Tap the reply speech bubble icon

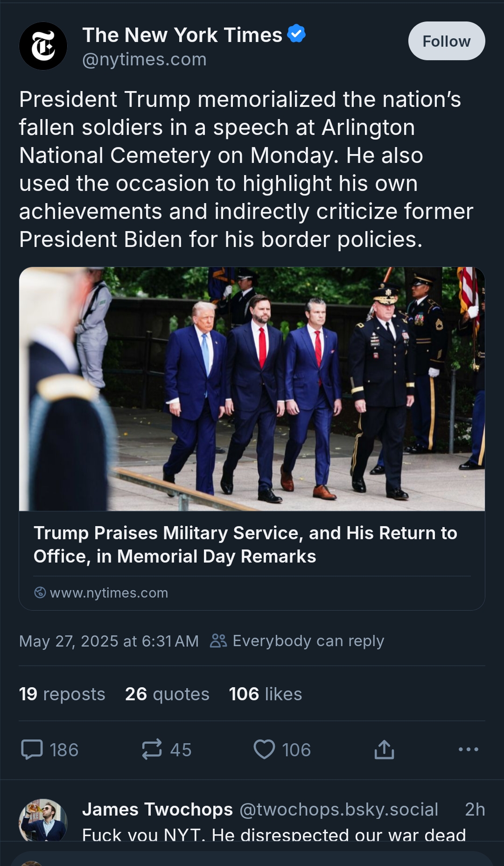pos(32,749)
